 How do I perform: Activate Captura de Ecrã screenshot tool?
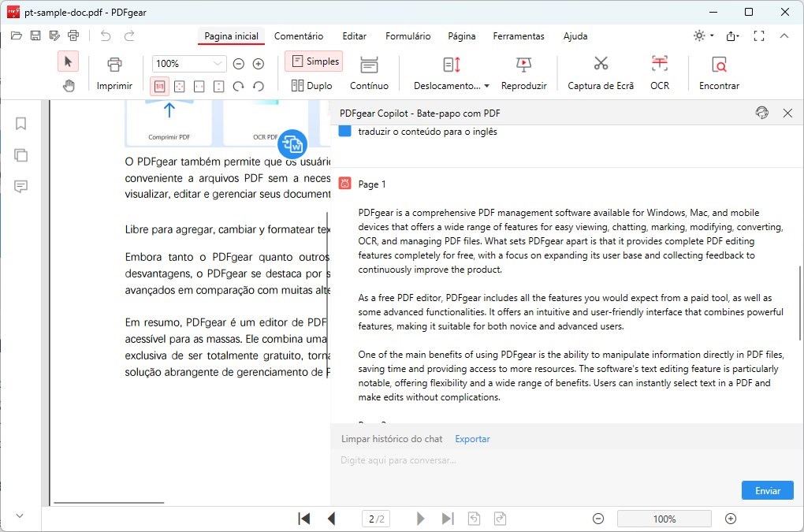(x=600, y=71)
